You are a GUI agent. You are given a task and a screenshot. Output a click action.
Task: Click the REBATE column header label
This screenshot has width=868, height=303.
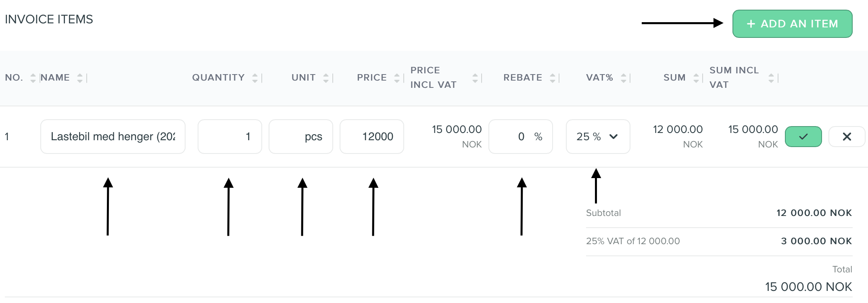522,78
